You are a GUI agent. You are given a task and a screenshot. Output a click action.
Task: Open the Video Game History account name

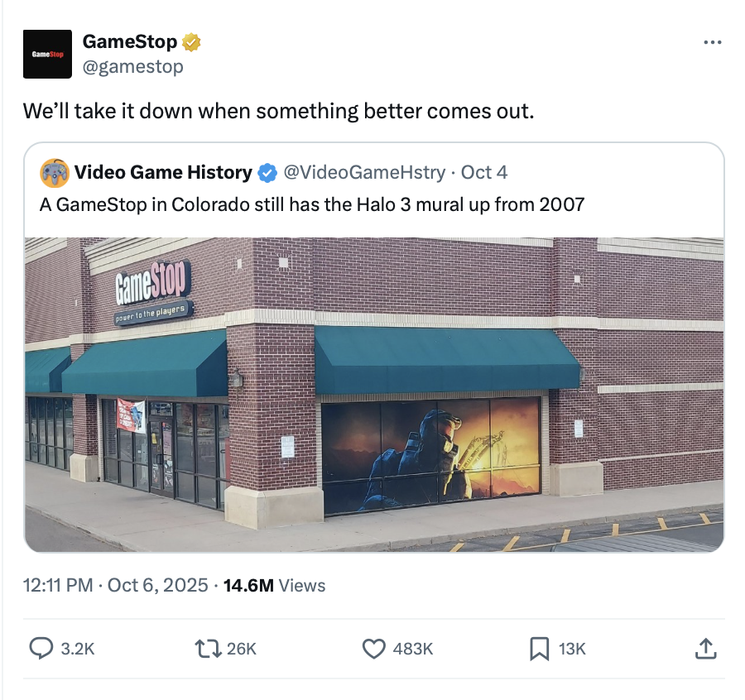pos(163,172)
